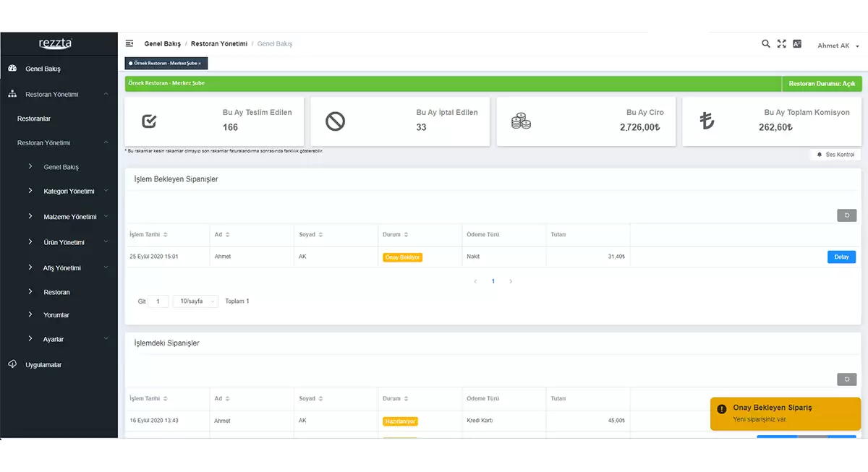Toggle fullscreen mode icon in header
The image size is (868, 472).
tap(781, 44)
